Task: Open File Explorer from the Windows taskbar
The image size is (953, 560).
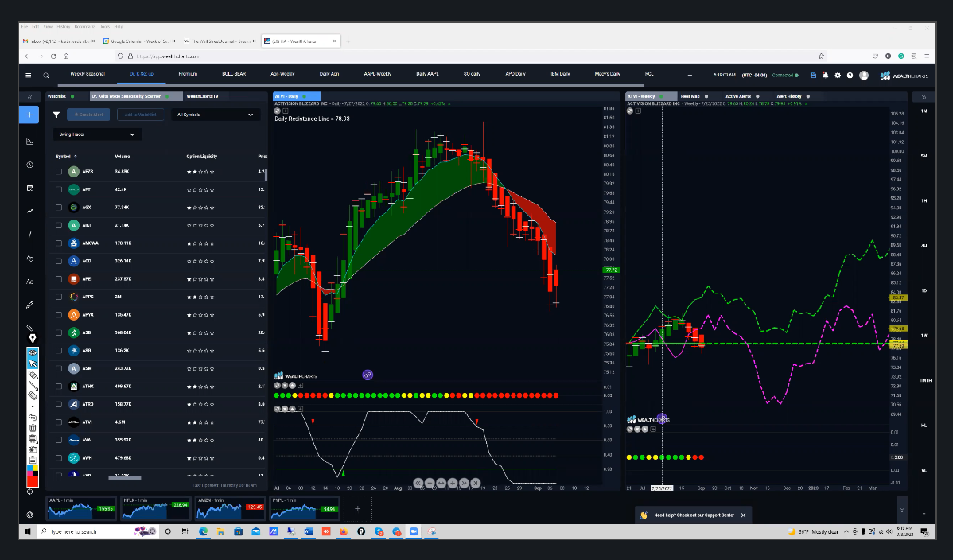Action: coord(220,531)
